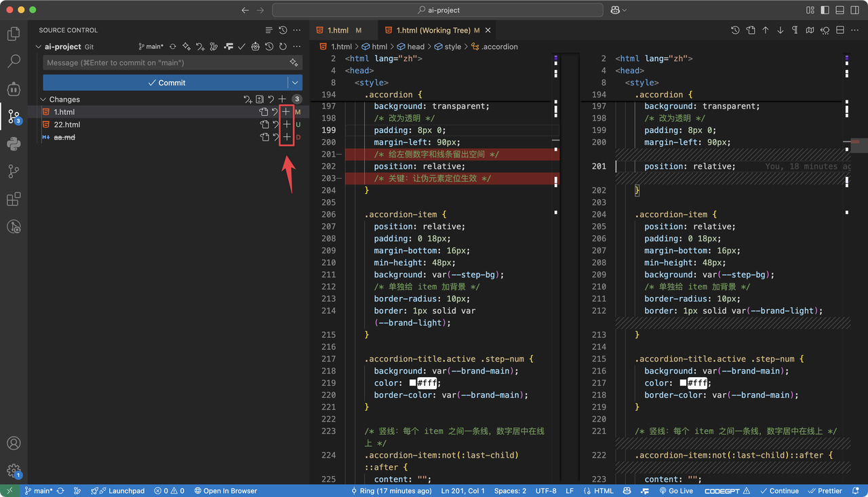Open the Explorer view in activity bar

pyautogui.click(x=14, y=34)
